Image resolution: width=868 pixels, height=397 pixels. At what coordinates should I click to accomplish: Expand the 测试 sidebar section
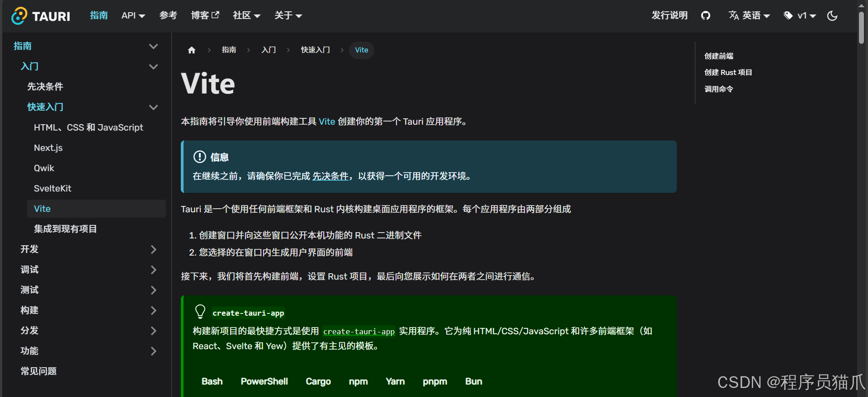(154, 290)
